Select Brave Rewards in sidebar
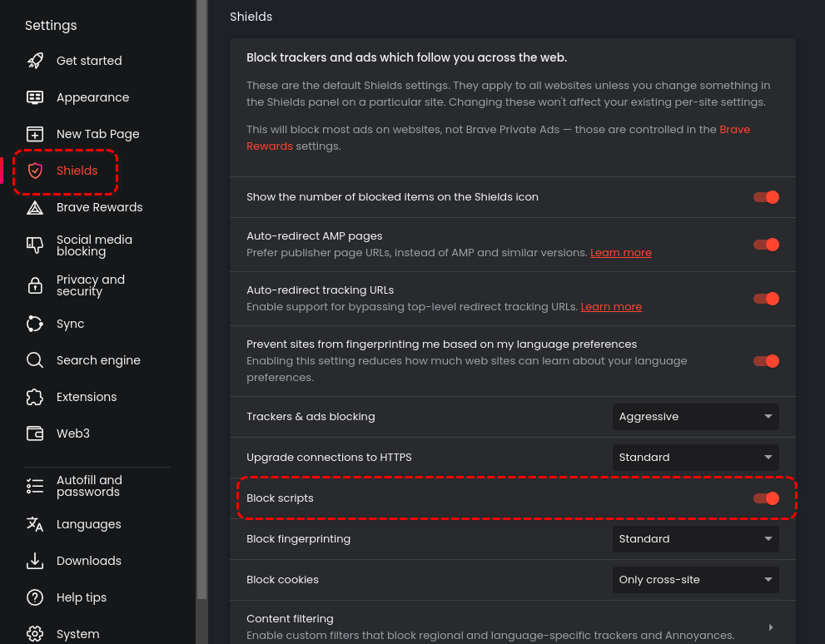 click(99, 207)
